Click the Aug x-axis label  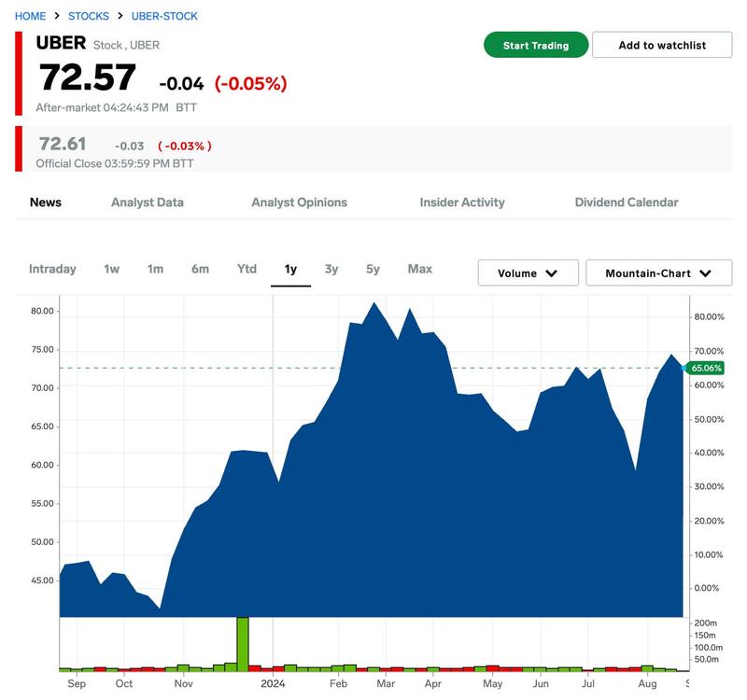647,684
